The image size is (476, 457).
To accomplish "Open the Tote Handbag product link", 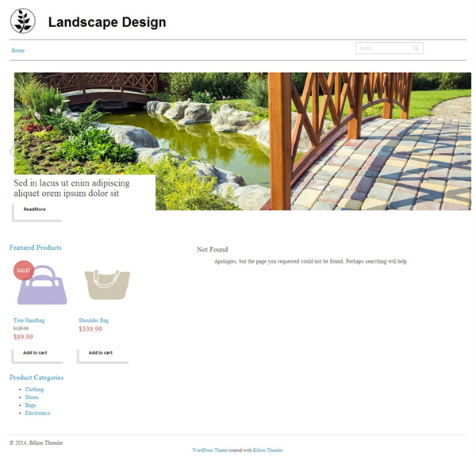I will [x=29, y=321].
